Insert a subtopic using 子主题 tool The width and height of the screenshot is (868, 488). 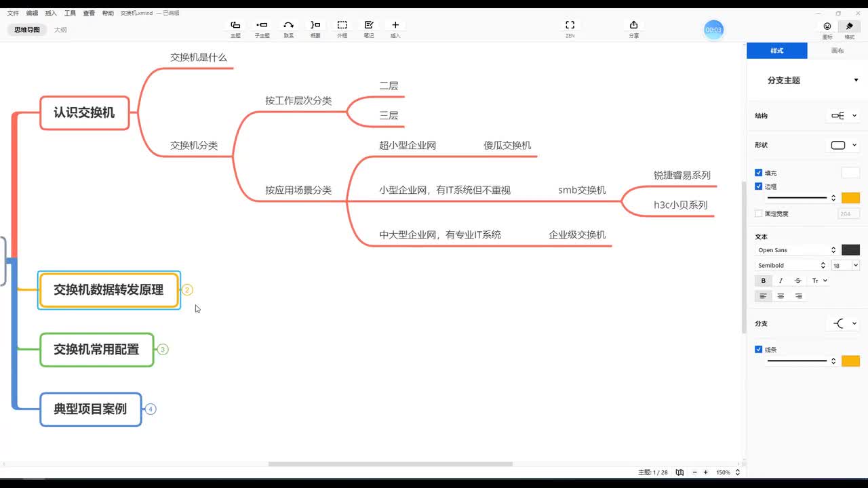click(x=262, y=28)
